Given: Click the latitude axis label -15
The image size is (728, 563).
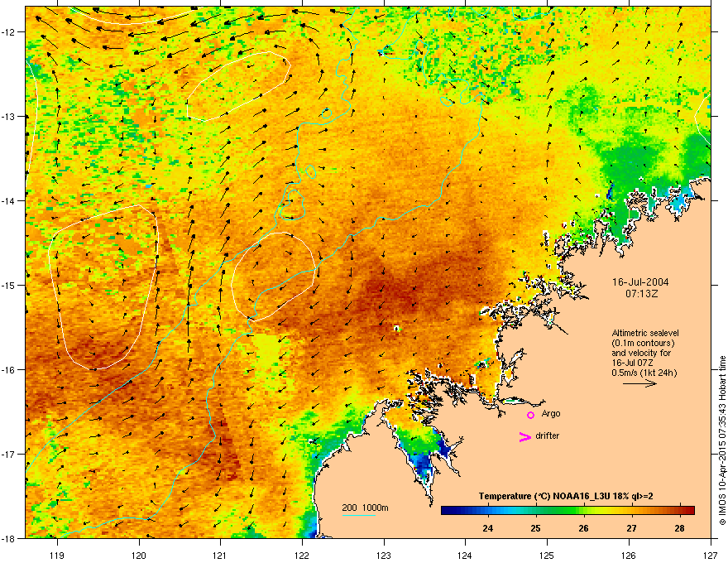Looking at the screenshot, I should (x=9, y=285).
